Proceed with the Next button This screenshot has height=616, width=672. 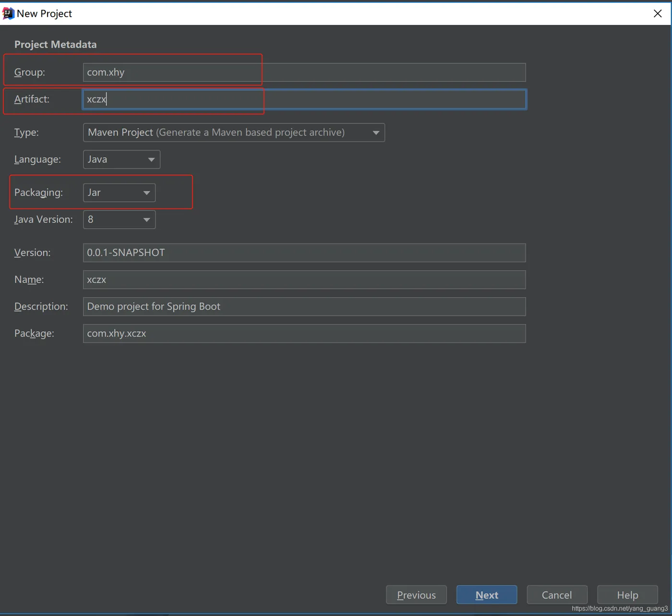pyautogui.click(x=487, y=595)
